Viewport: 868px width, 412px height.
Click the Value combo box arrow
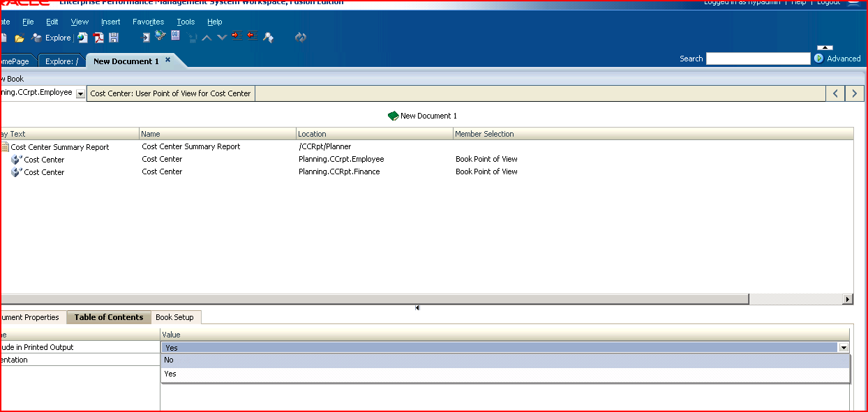coord(844,347)
